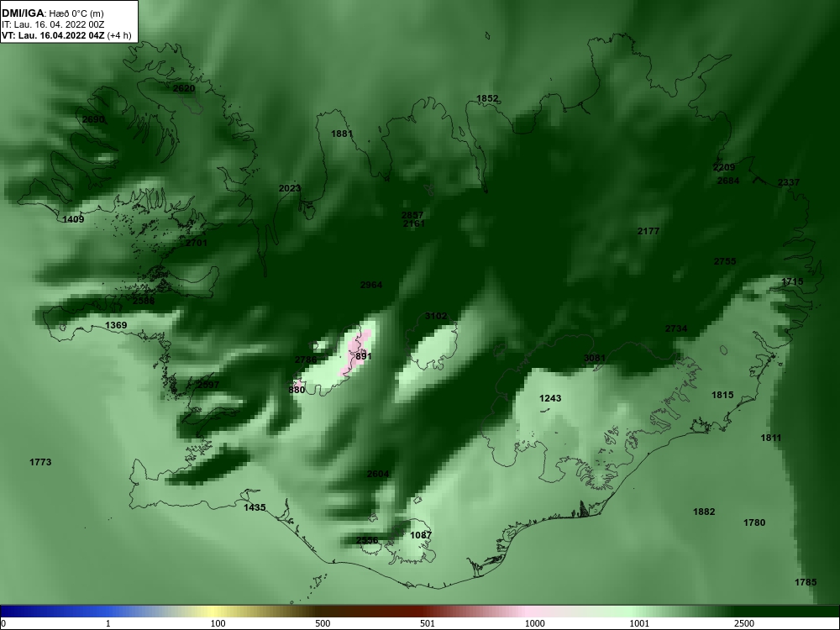Click the 1780 ocean label
The height and width of the screenshot is (630, 840).
tap(754, 522)
